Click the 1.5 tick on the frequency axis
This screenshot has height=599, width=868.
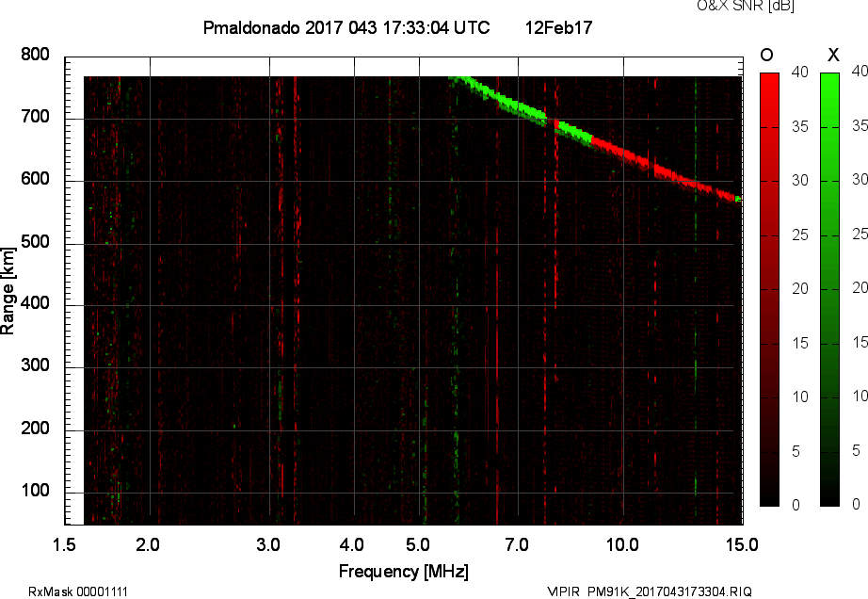coord(65,544)
